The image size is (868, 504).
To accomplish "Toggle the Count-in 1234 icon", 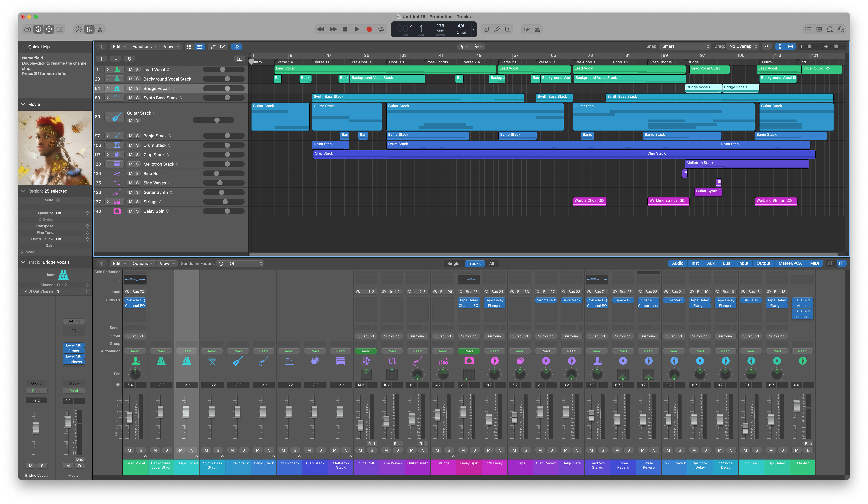I will (x=526, y=29).
